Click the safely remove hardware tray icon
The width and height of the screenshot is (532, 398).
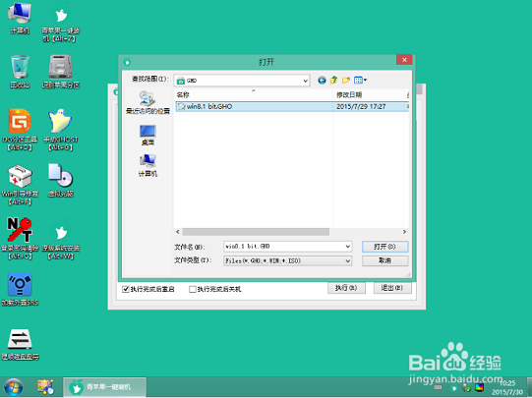click(x=466, y=388)
